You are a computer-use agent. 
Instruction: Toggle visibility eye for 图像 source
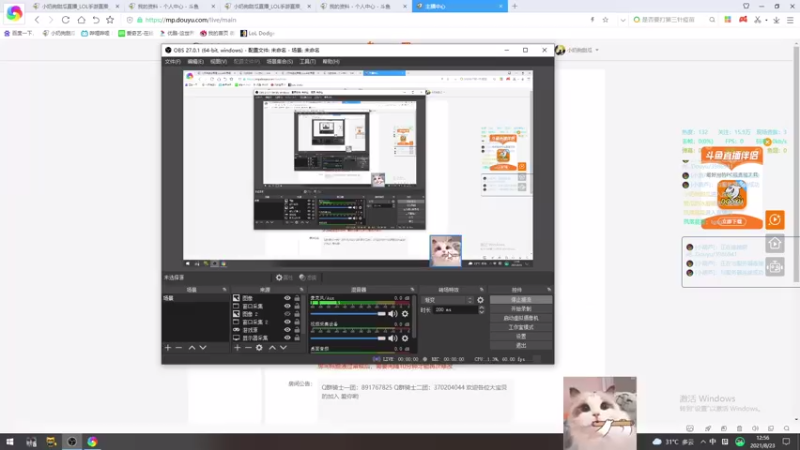[287, 298]
